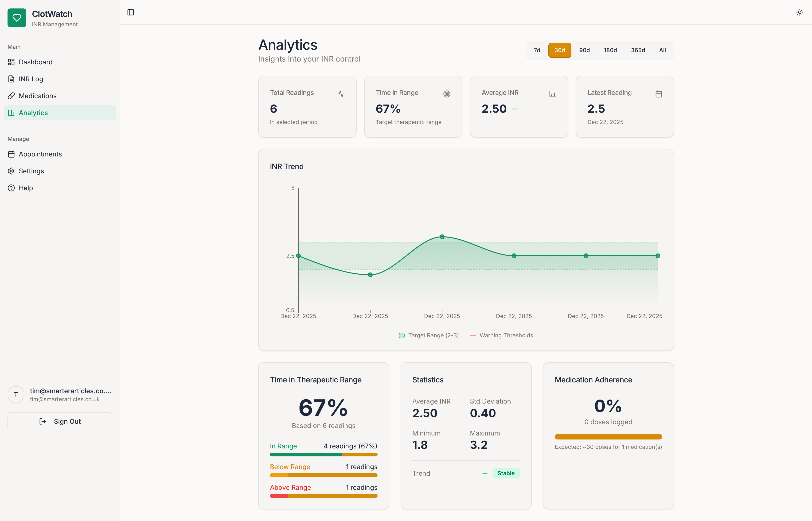Click the target icon on Time in Range card
This screenshot has height=521, width=812.
click(447, 94)
